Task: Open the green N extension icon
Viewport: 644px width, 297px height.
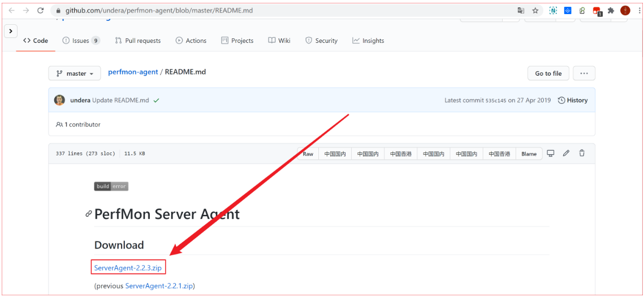Action: coord(553,11)
